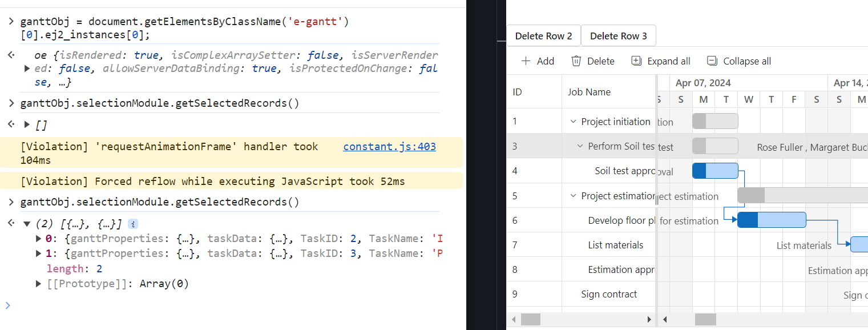
Task: Click the Add toolbar item
Action: pyautogui.click(x=538, y=61)
